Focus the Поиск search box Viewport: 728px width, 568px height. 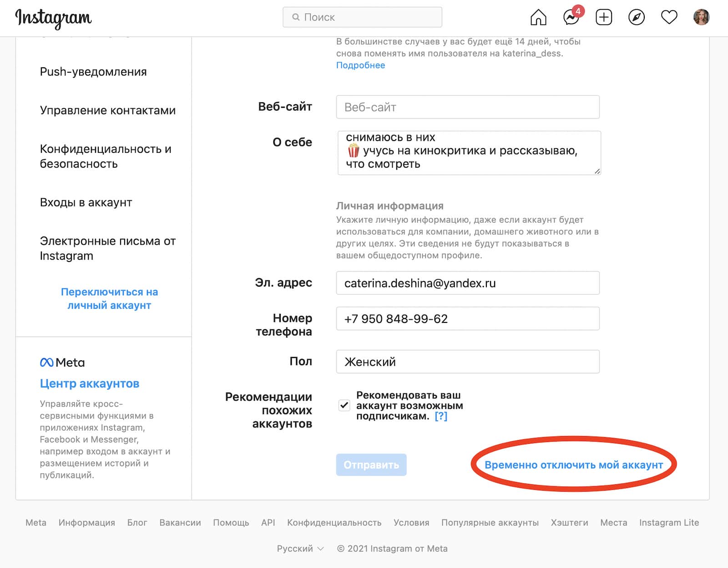pos(362,17)
